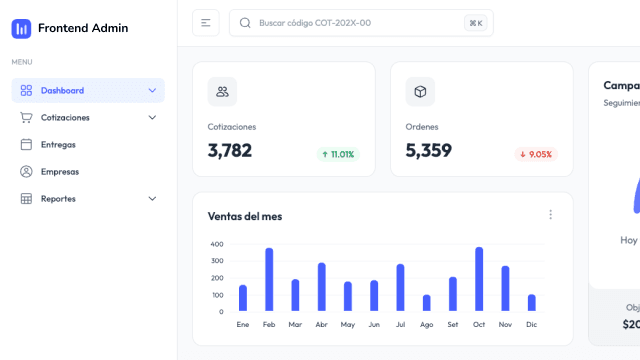This screenshot has width=640, height=360.
Task: Expand the Cotizaciones submenu chevron
Action: pos(152,118)
